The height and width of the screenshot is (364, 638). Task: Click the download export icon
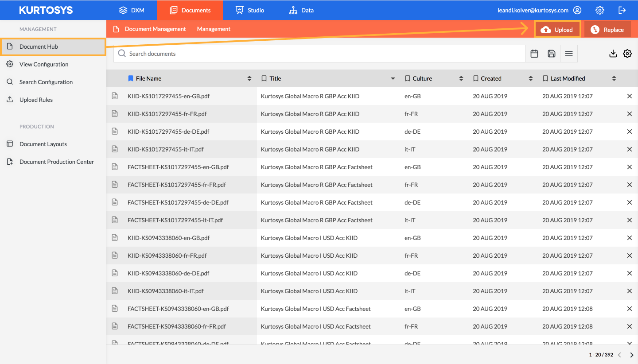click(613, 54)
